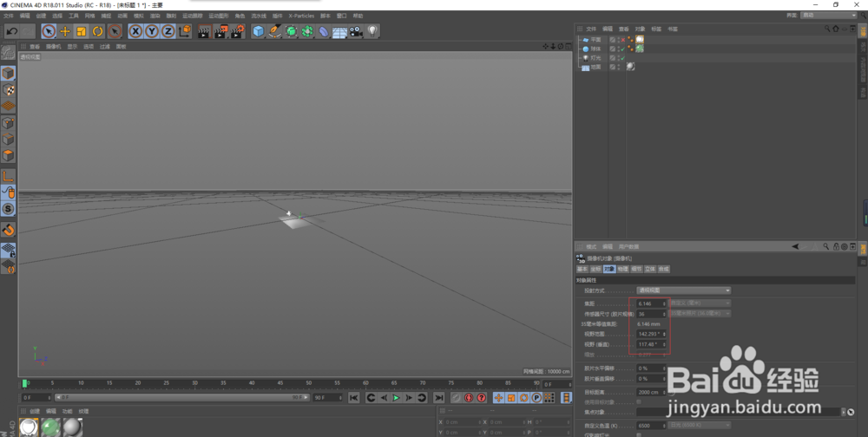868x437 pixels.
Task: Activate the Move tool cross icon
Action: pyautogui.click(x=65, y=31)
